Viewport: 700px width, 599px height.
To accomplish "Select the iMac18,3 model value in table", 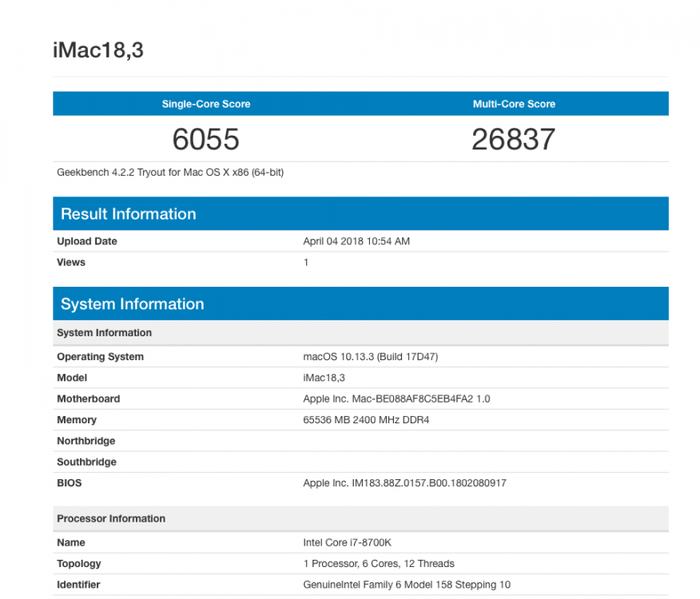I will click(324, 378).
